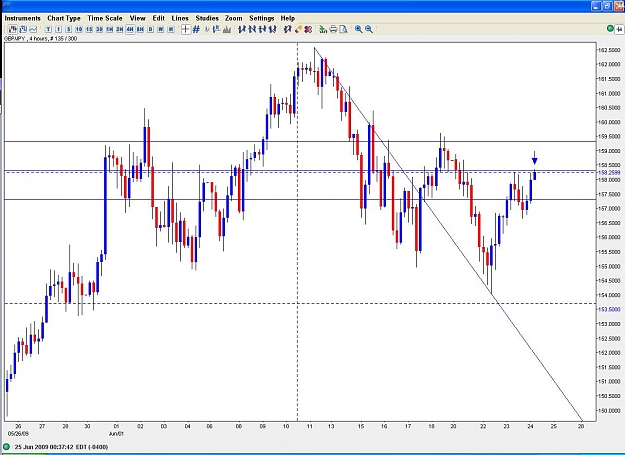Select the line chart type icon
Screen dimensions: 625x455
pyautogui.click(x=33, y=29)
